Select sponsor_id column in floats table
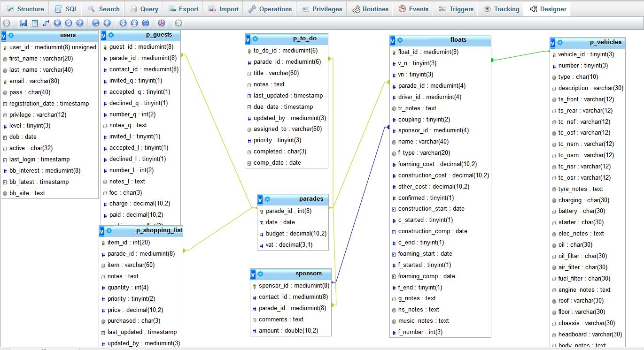644x350 pixels. (x=433, y=130)
